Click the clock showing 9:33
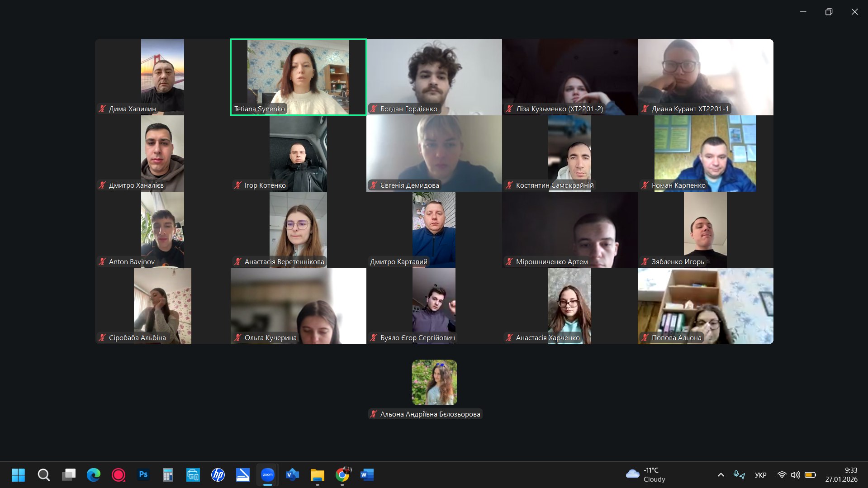 [841, 474]
